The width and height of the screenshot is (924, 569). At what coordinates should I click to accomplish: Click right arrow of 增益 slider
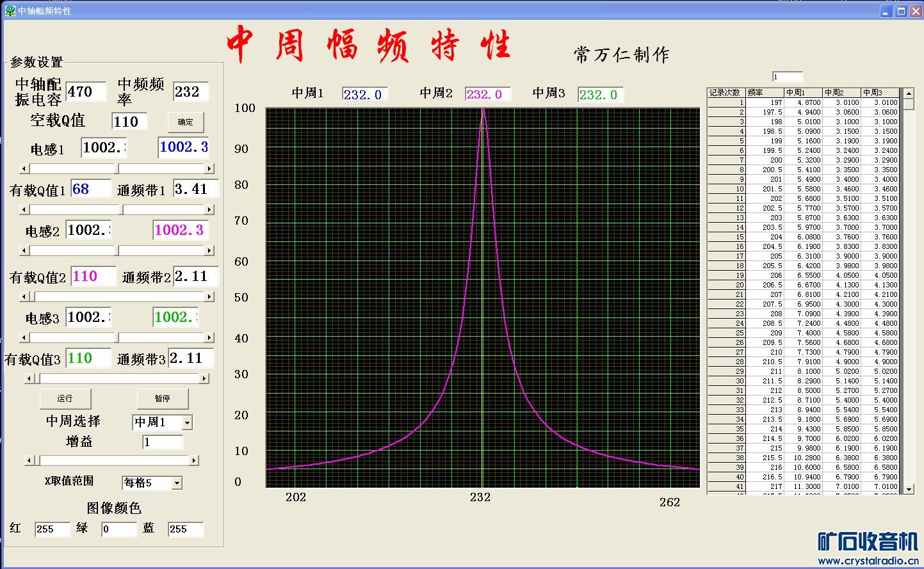click(x=193, y=460)
